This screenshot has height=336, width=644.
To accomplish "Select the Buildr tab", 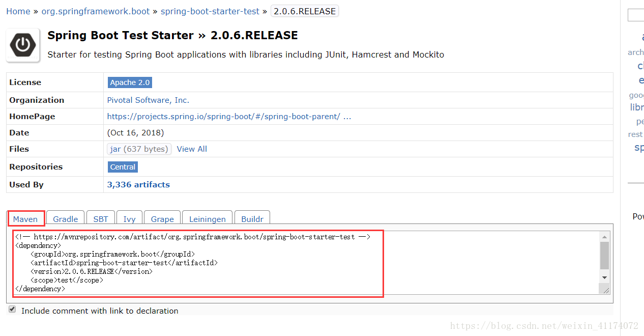I will tap(252, 219).
